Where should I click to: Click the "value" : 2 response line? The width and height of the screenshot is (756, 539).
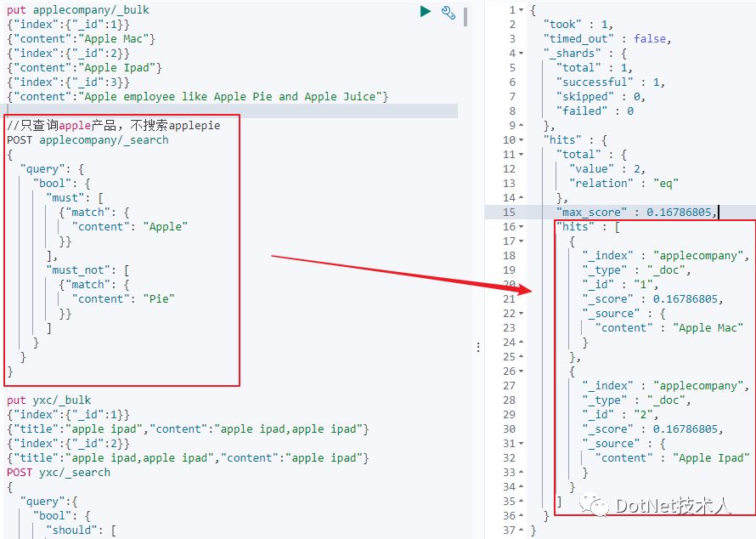[x=607, y=169]
